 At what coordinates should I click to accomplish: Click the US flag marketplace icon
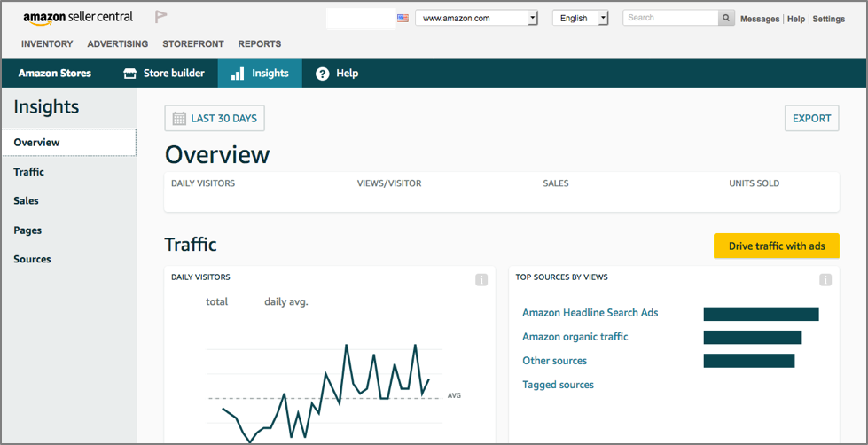coord(403,18)
